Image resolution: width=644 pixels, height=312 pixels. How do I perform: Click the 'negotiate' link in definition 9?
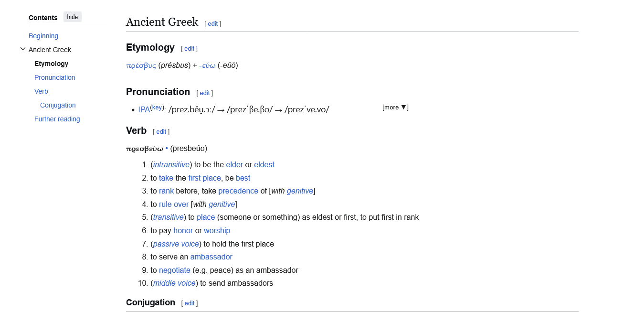click(174, 270)
